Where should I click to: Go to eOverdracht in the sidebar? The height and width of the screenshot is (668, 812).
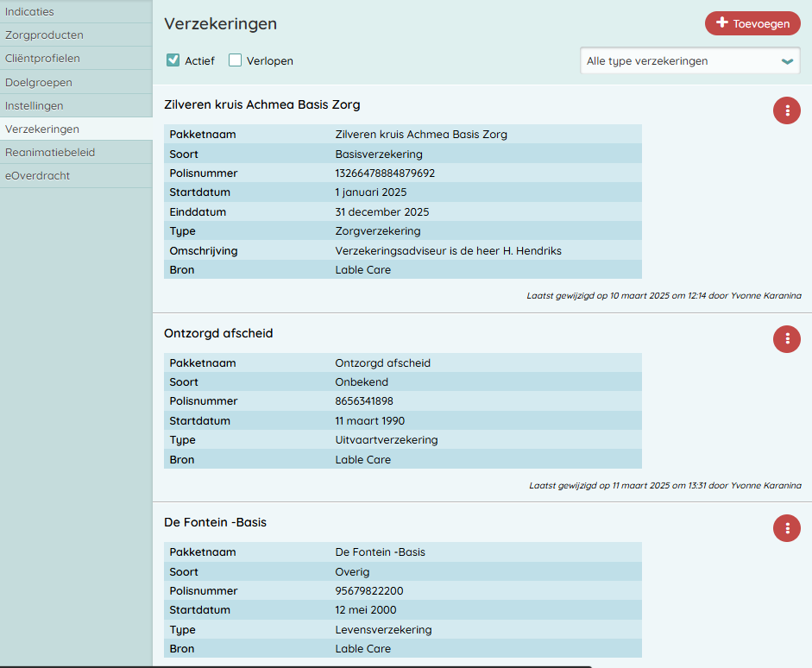point(38,175)
